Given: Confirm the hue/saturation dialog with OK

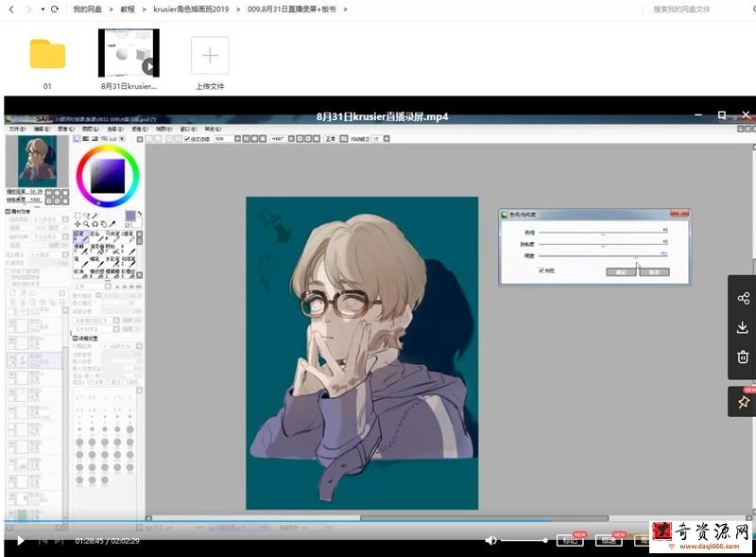Looking at the screenshot, I should tap(621, 272).
